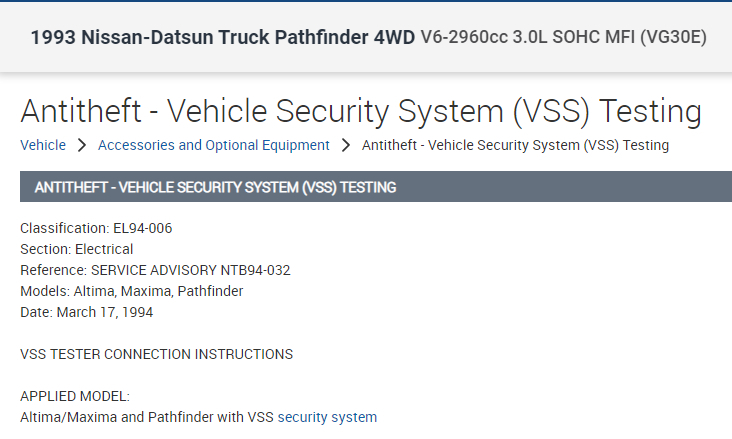Click the SERVICE ADVISORY NTB94-032 reference
This screenshot has width=732, height=439.
tap(190, 270)
